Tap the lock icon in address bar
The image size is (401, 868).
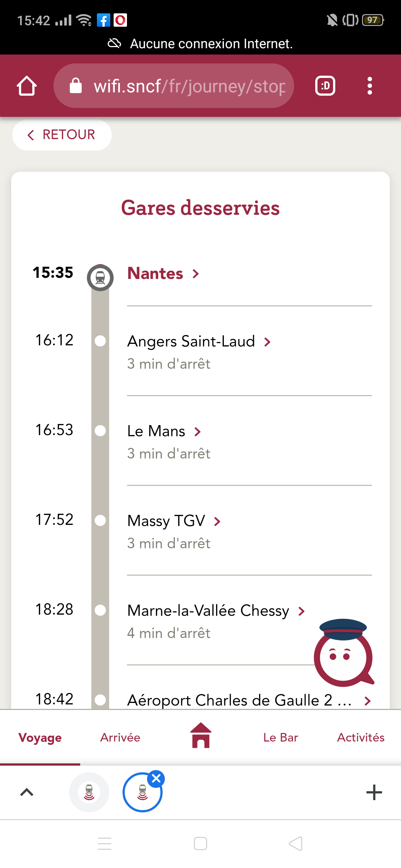coord(76,86)
